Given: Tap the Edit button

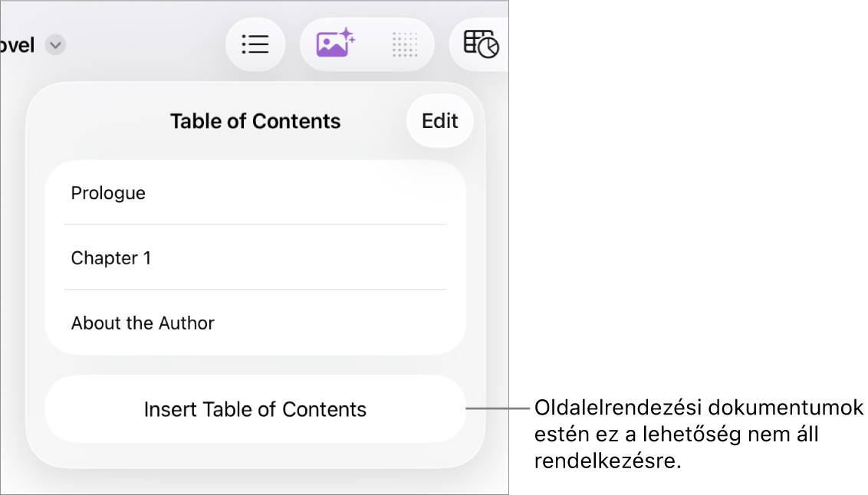Looking at the screenshot, I should coord(440,121).
